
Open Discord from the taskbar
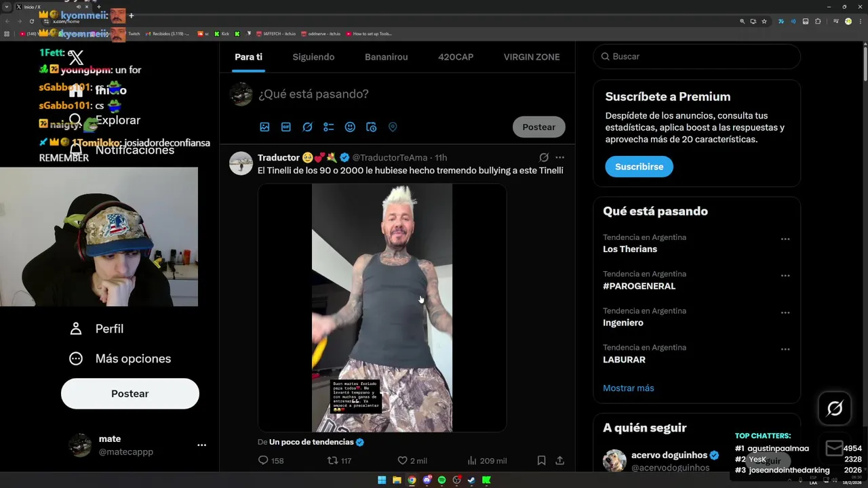click(427, 480)
